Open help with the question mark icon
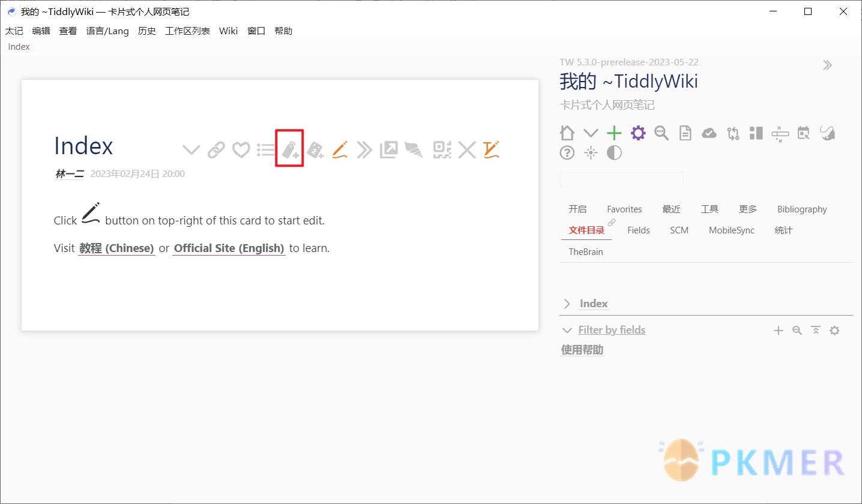Screen dimensions: 862x504 click(567, 153)
